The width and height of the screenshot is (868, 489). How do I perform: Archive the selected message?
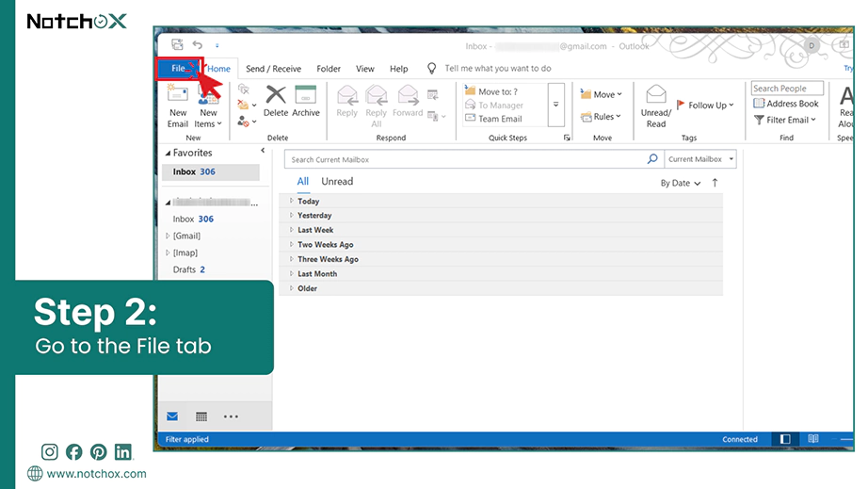click(x=306, y=102)
